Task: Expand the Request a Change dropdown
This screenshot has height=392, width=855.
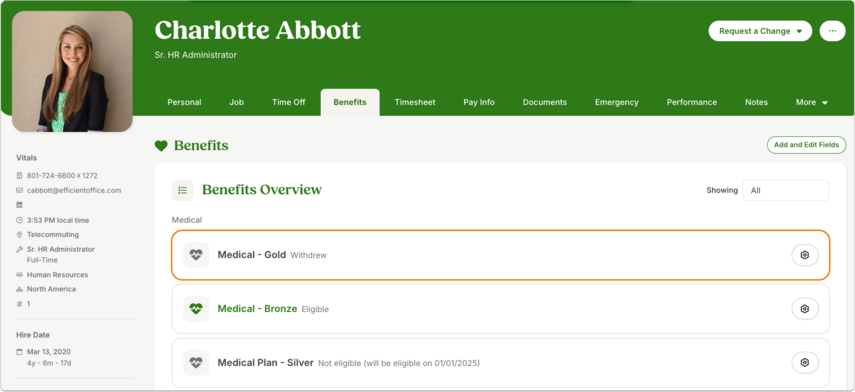Action: (x=760, y=31)
